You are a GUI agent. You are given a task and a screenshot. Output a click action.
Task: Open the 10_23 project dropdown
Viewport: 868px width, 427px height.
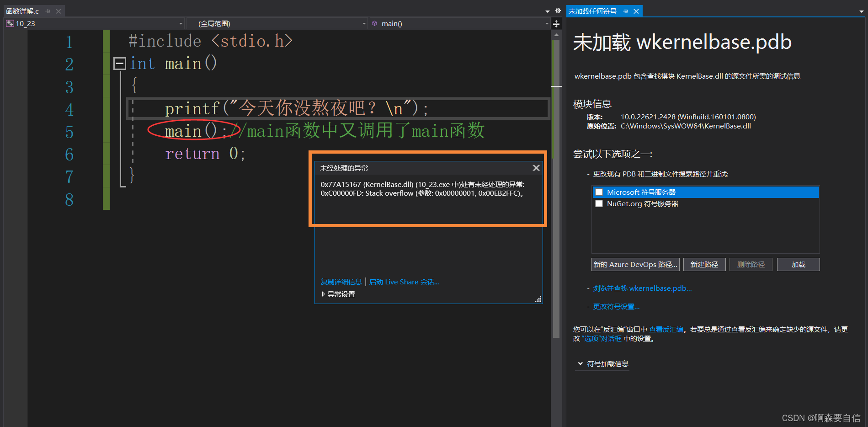coord(95,23)
